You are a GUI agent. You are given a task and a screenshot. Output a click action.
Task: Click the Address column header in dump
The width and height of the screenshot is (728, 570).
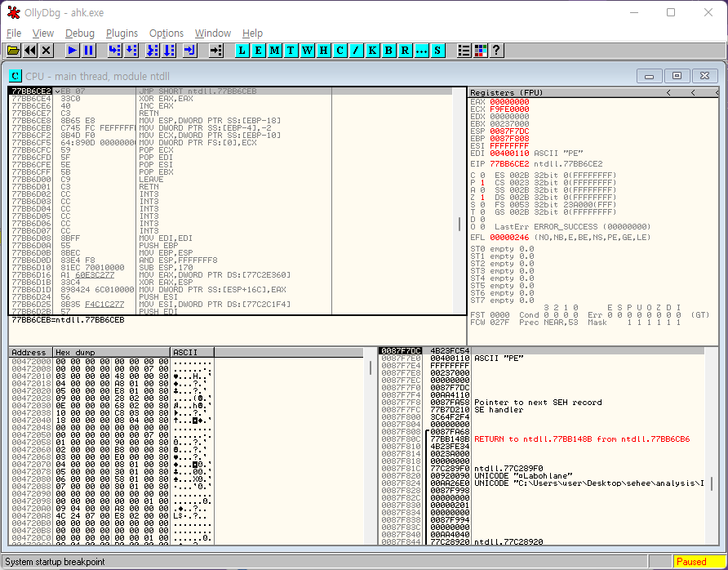(31, 352)
